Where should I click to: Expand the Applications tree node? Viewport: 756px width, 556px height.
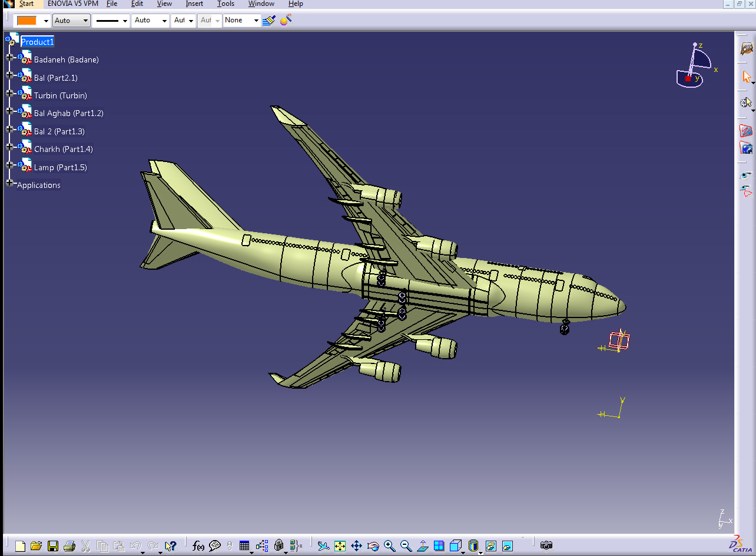[x=9, y=183]
